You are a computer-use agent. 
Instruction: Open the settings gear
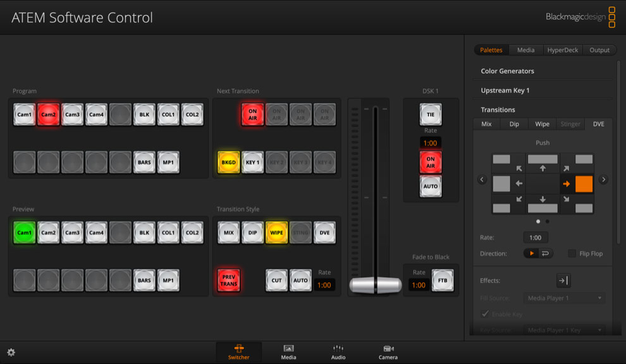point(11,352)
